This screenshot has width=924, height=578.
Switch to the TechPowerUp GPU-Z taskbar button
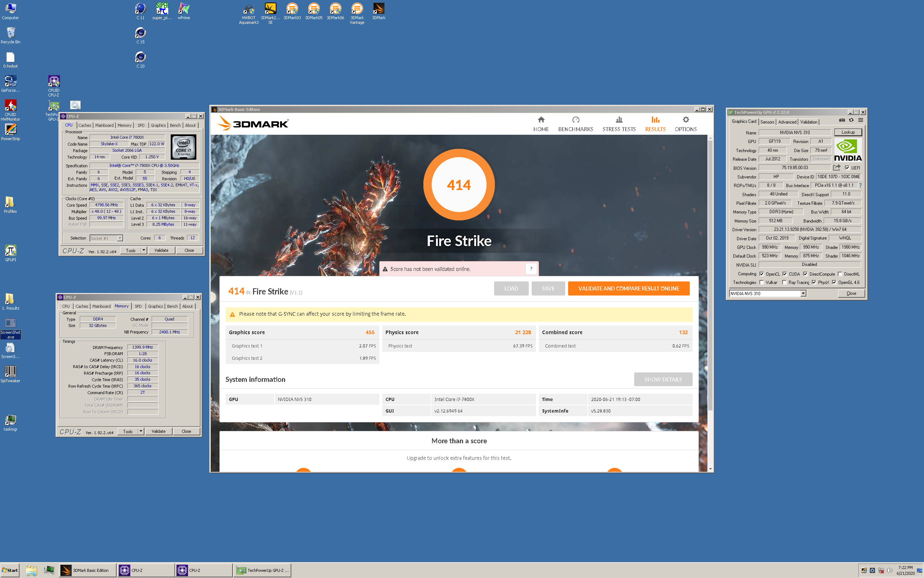click(263, 570)
